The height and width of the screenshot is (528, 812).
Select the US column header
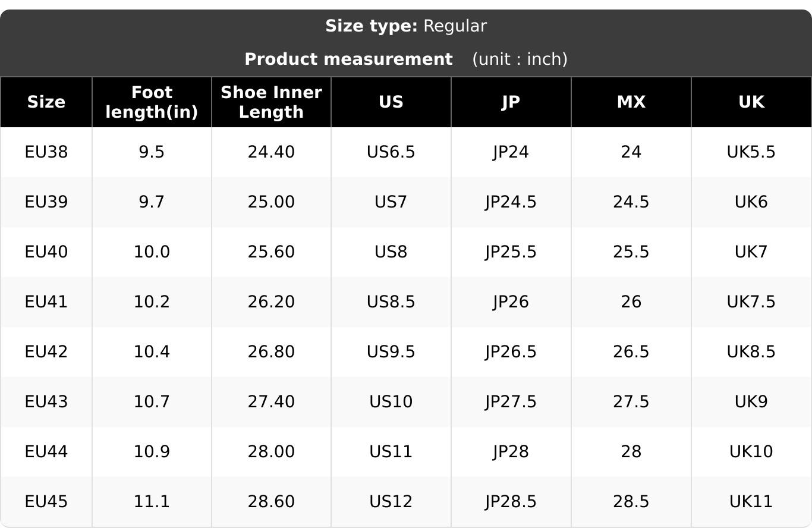[x=391, y=102]
